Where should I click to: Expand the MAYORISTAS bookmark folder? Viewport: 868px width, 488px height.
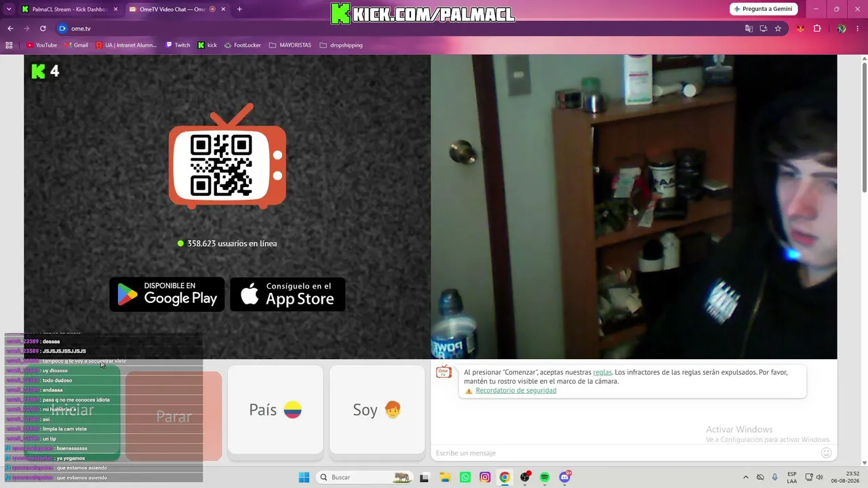[x=290, y=45]
